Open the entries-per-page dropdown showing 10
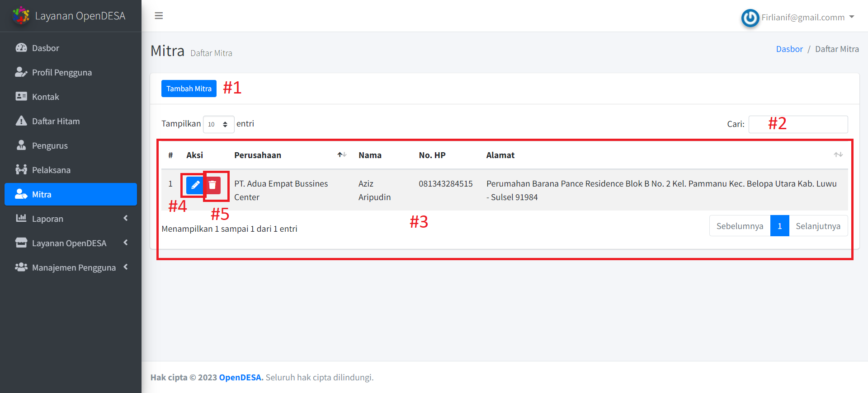 tap(218, 124)
